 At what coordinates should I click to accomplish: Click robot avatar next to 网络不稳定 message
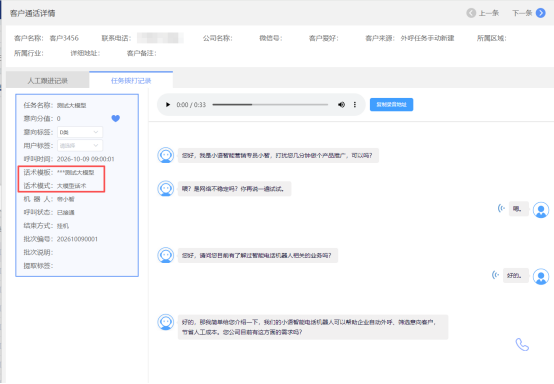point(166,188)
